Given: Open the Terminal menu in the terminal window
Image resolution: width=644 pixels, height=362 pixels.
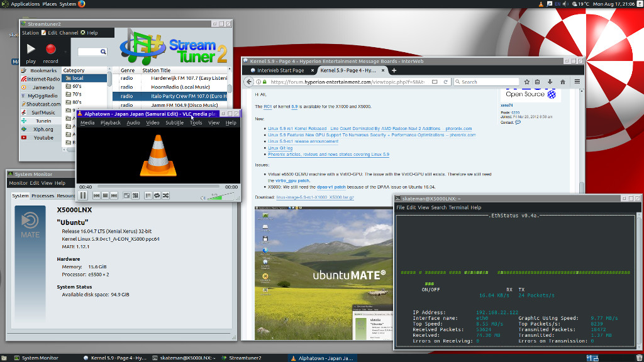Looking at the screenshot, I should click(x=458, y=207).
